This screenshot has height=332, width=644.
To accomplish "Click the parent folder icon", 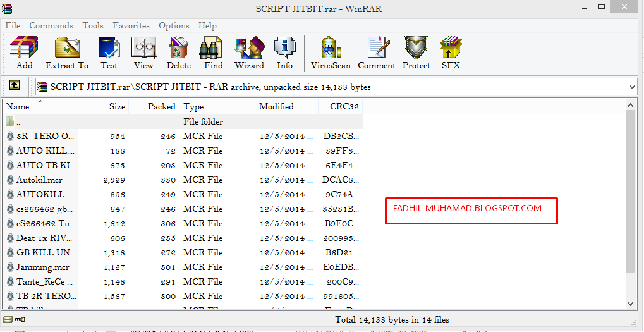I will (x=10, y=121).
